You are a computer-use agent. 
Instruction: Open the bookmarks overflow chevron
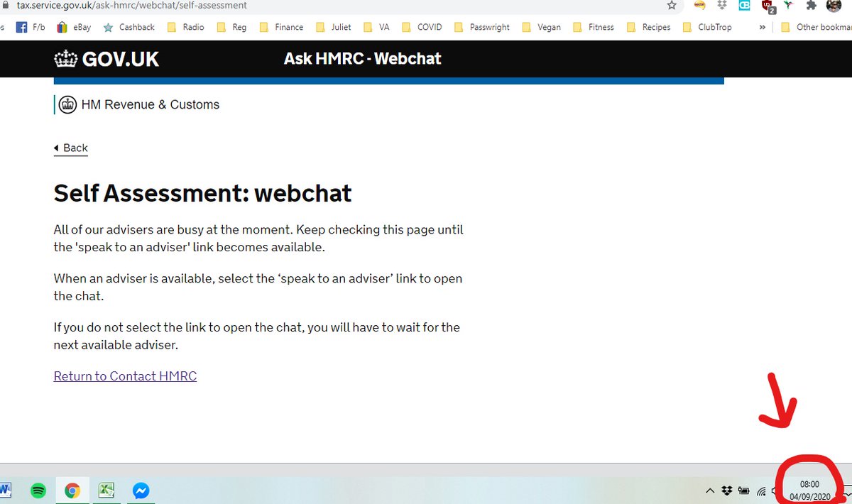(x=761, y=27)
